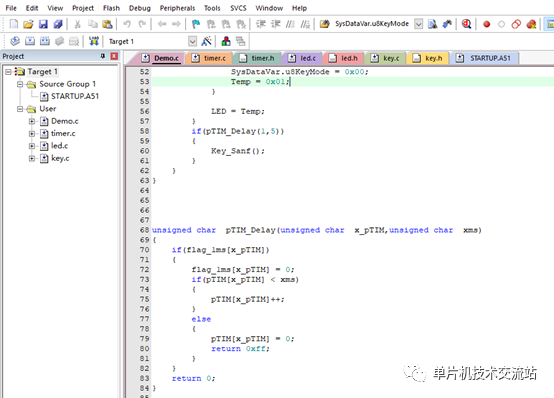Uncomment the selected lines
The height and width of the screenshot is (398, 554).
(305, 24)
